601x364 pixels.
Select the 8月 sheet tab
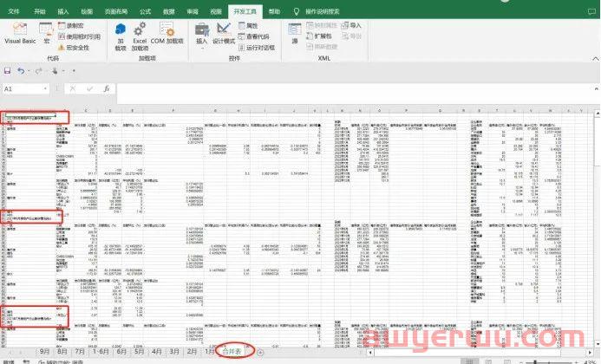(62, 351)
